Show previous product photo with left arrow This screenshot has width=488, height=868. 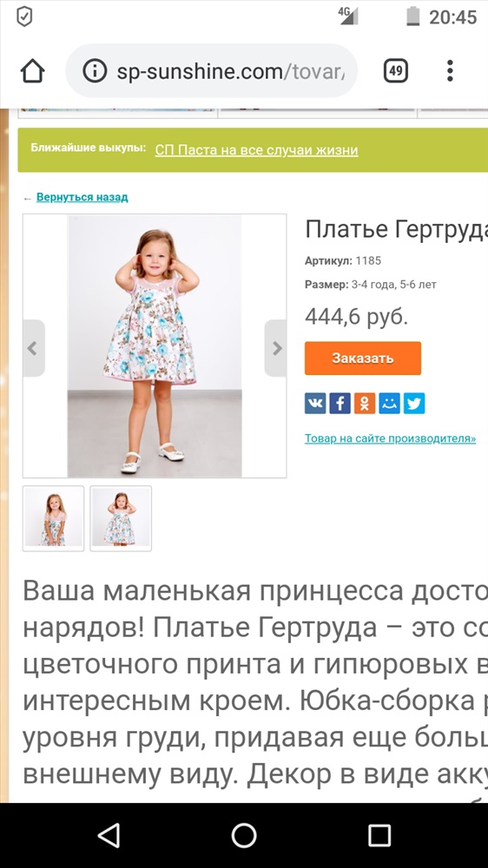point(33,348)
